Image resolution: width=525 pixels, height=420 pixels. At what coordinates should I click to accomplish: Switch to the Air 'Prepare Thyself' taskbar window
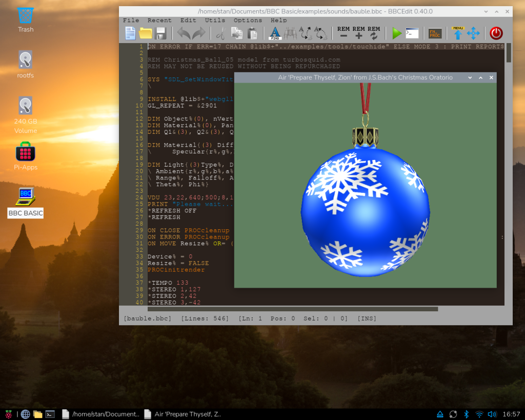pos(183,414)
